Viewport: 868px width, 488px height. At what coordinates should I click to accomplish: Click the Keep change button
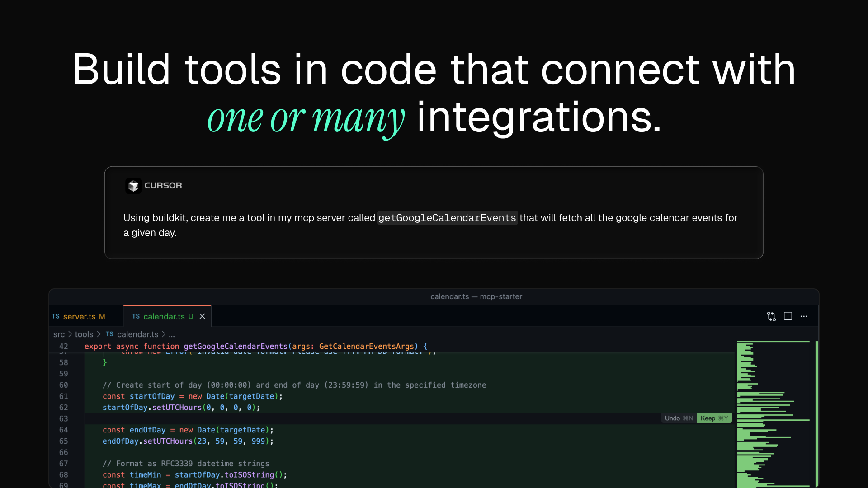click(x=714, y=418)
